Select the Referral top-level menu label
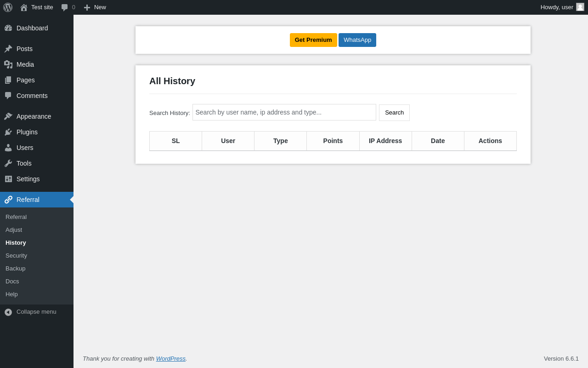This screenshot has width=588, height=368. [x=28, y=200]
